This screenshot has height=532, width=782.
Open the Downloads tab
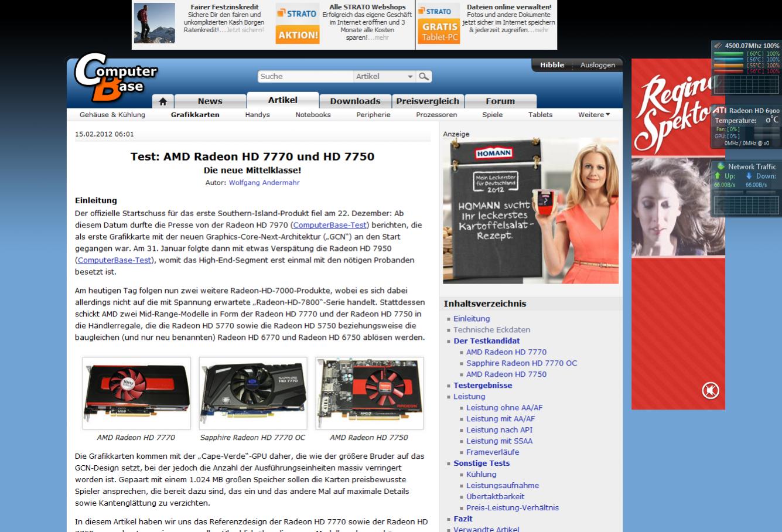355,101
